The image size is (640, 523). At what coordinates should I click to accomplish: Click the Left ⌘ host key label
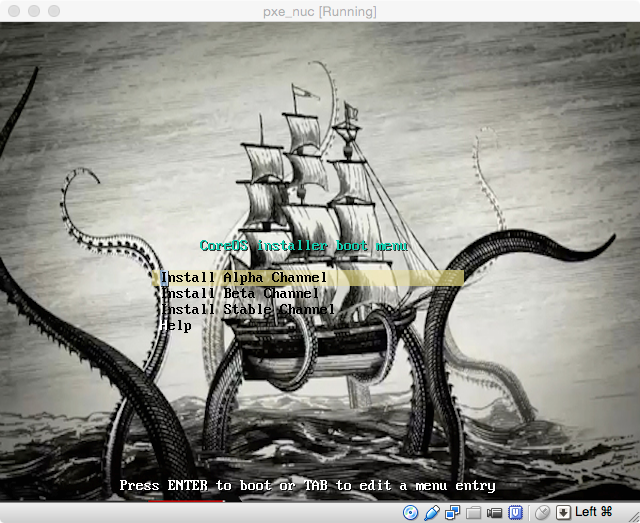593,512
